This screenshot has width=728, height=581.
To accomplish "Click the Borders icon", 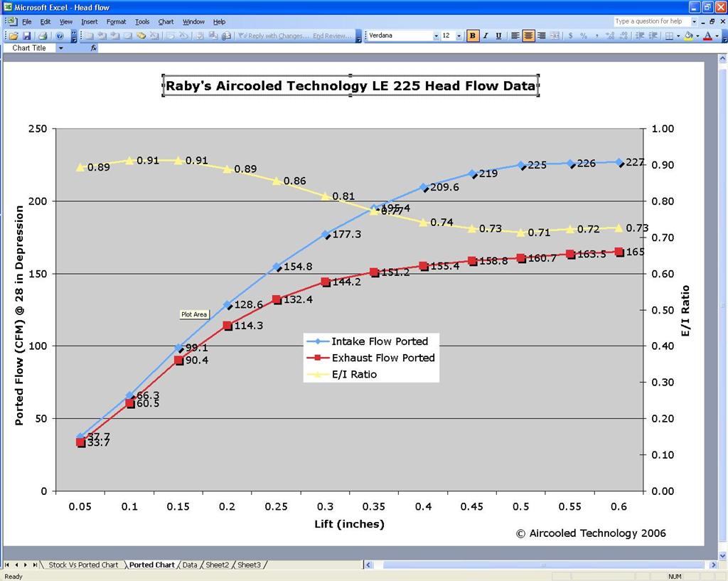I will (670, 36).
